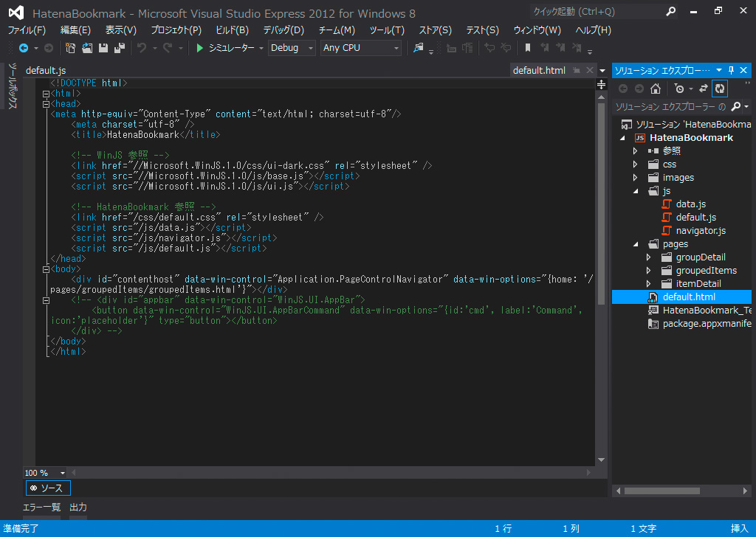Click the ソース view button
The width and height of the screenshot is (756, 537).
pos(48,488)
